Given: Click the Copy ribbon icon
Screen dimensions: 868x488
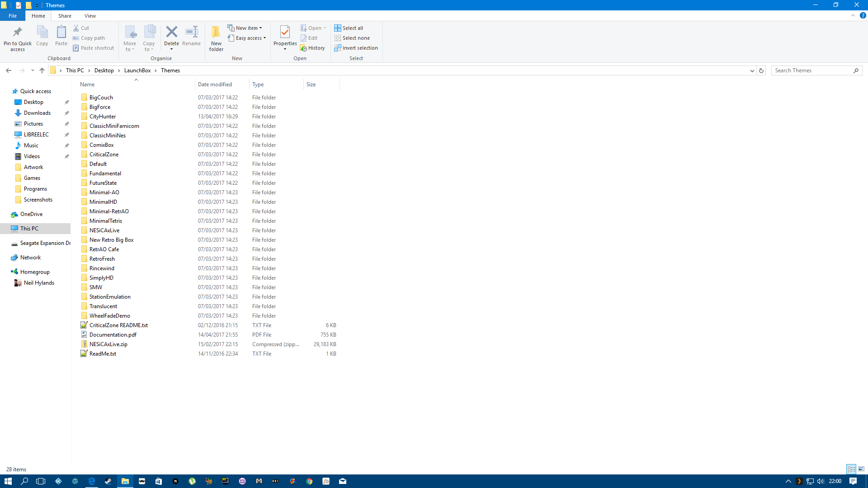Looking at the screenshot, I should coord(42,32).
